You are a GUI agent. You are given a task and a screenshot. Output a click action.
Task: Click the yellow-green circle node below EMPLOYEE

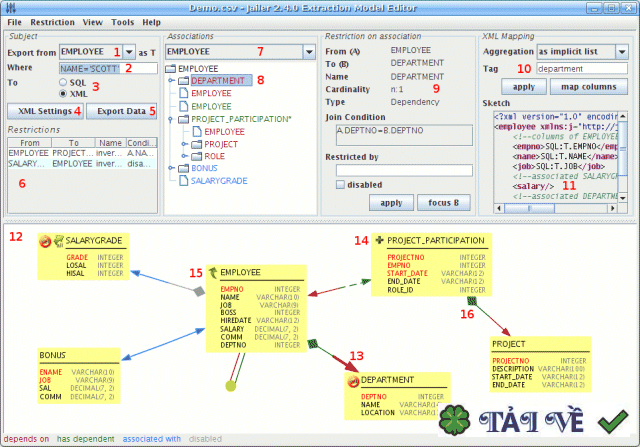(x=231, y=385)
